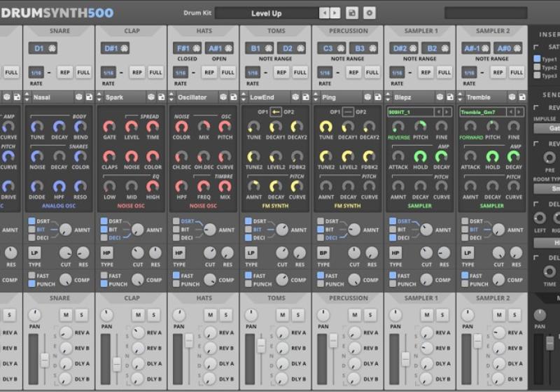Solo the Hats channel
The width and height of the screenshot is (560, 392).
coord(225,315)
